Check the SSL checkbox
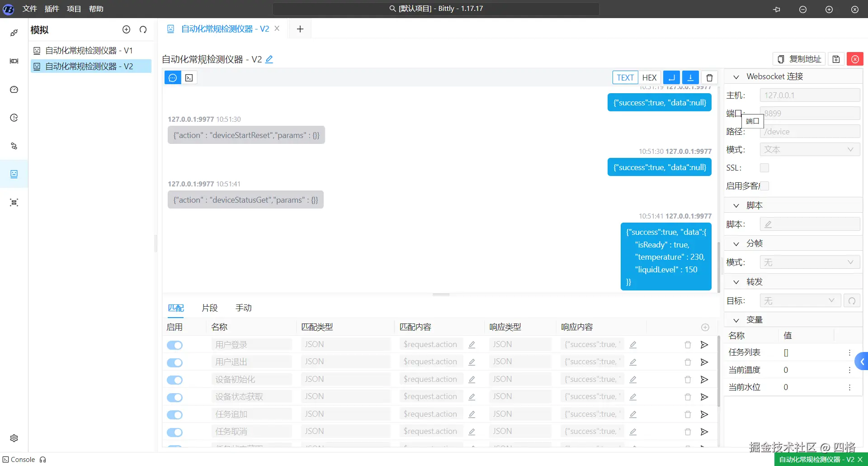 pos(764,168)
